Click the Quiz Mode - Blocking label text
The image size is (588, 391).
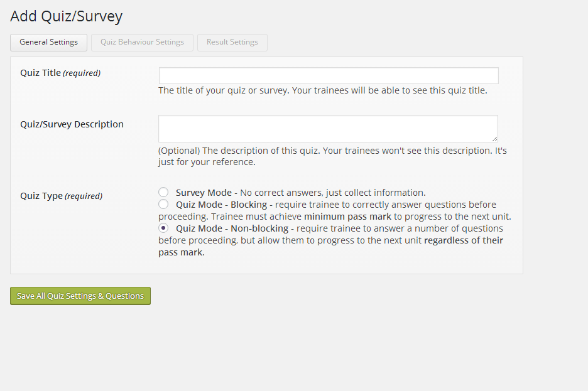221,205
